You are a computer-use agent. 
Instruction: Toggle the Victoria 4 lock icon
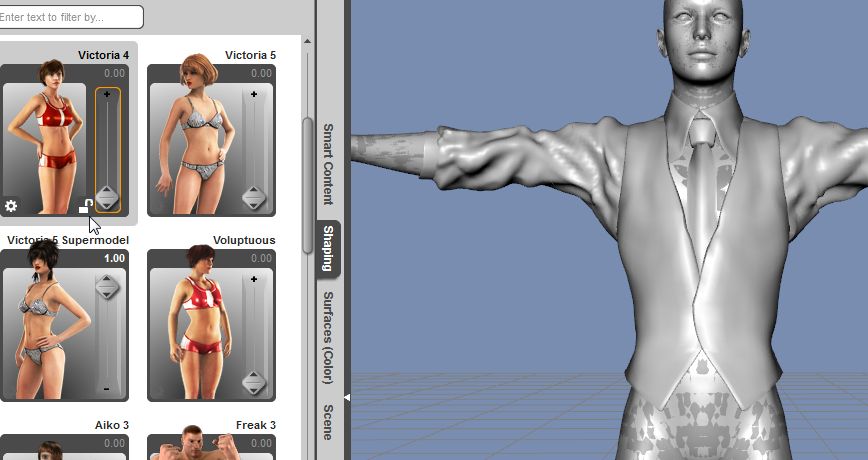(x=85, y=206)
